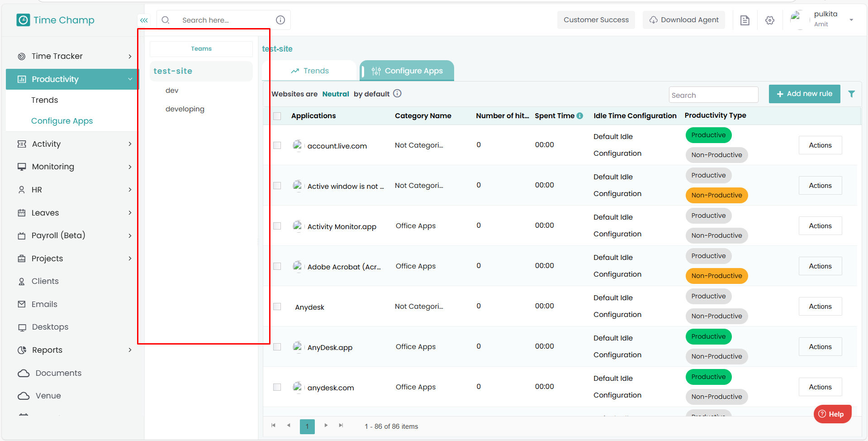Image resolution: width=868 pixels, height=441 pixels.
Task: Set Adobe Acrobat to Non-Productive
Action: (x=716, y=276)
